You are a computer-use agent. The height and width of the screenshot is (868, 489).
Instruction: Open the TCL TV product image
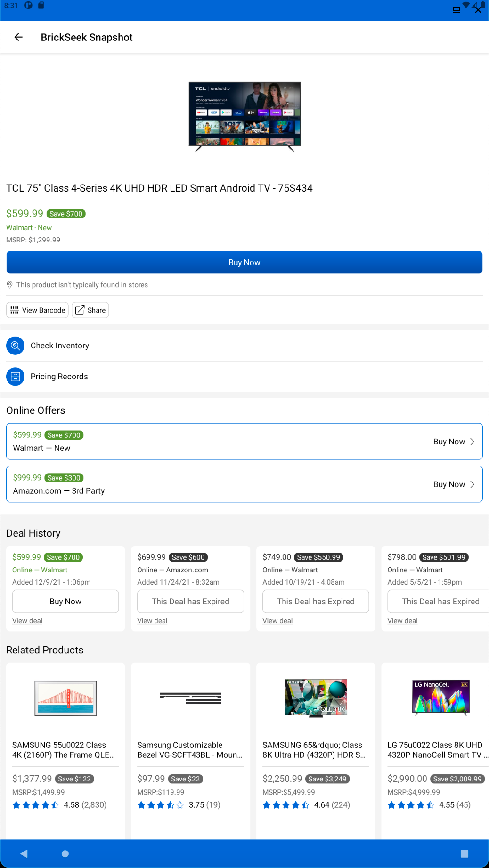coord(244,116)
